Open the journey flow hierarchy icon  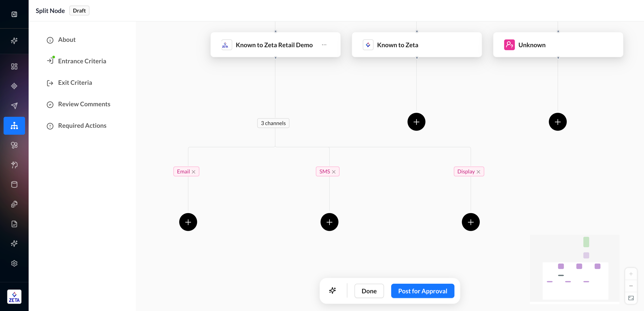pyautogui.click(x=14, y=126)
